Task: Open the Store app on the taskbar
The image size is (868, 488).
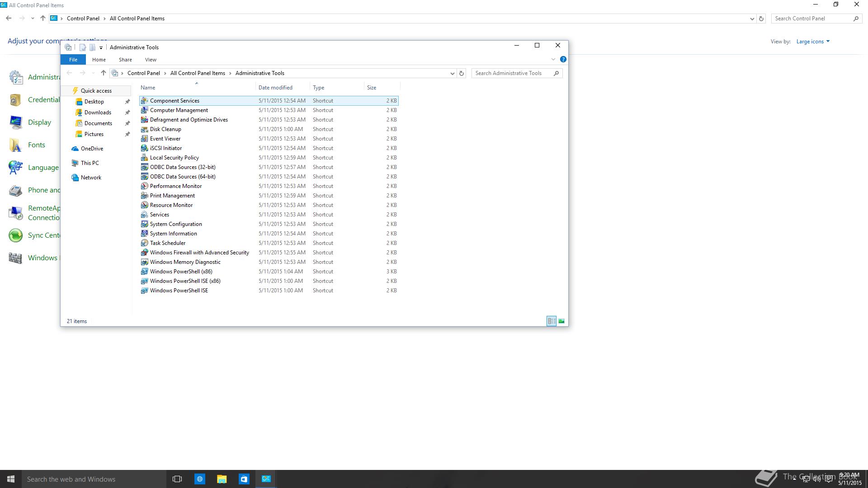Action: point(244,479)
